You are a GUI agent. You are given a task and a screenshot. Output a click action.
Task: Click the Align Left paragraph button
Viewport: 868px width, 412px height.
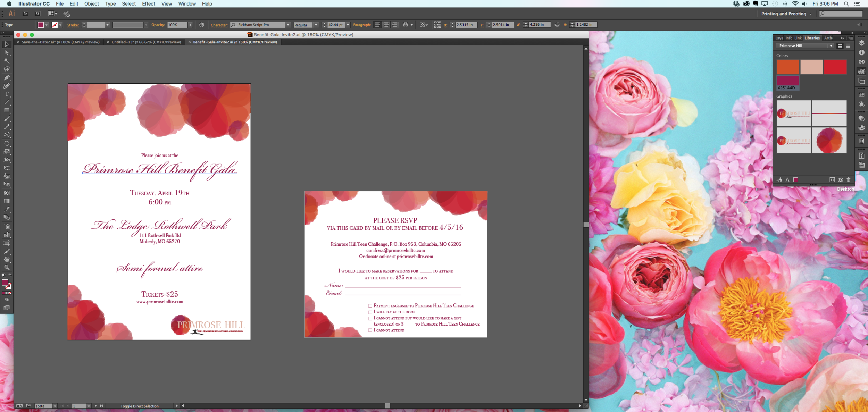[377, 25]
